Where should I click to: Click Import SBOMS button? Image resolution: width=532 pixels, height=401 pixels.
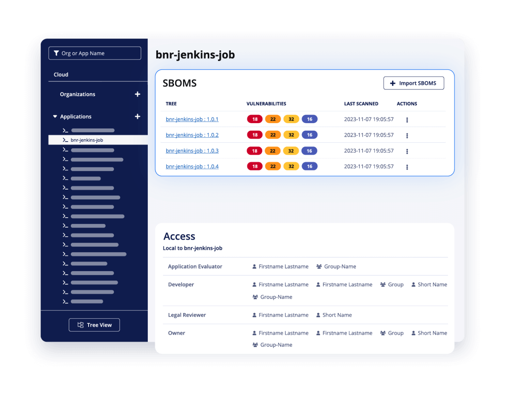pos(414,83)
